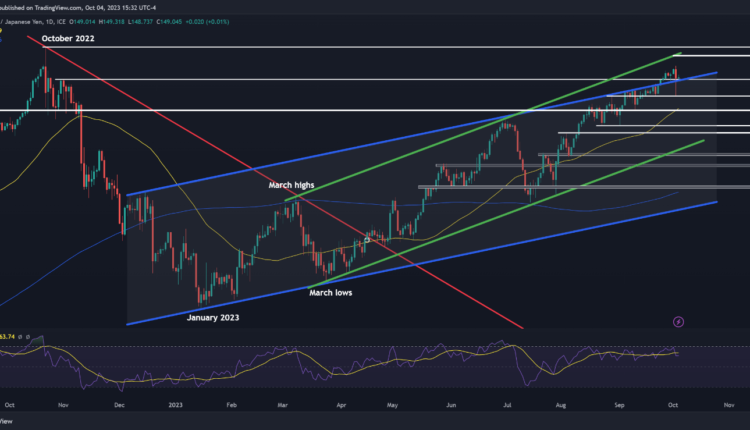Click the small circle marker on the red trendline
The height and width of the screenshot is (430, 750).
367,240
